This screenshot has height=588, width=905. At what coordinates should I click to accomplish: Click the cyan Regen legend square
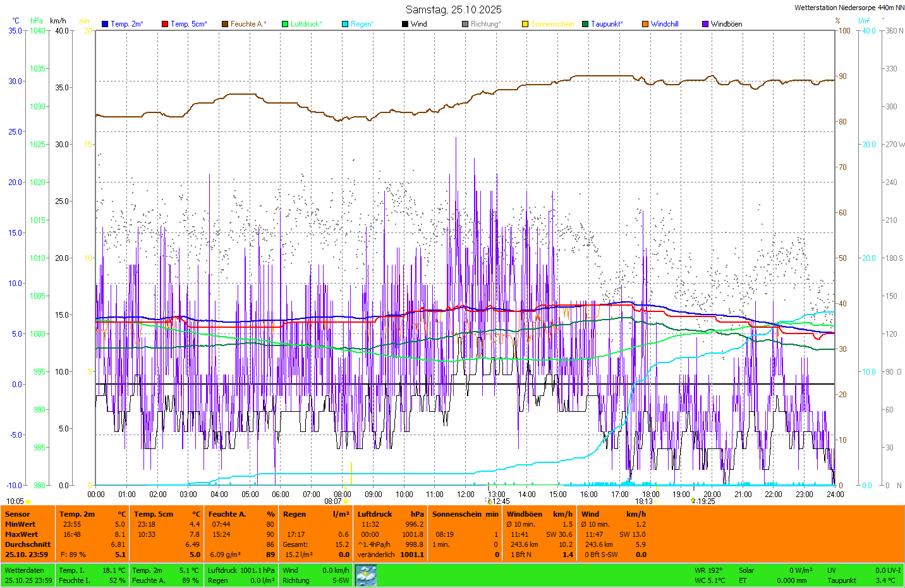(345, 24)
